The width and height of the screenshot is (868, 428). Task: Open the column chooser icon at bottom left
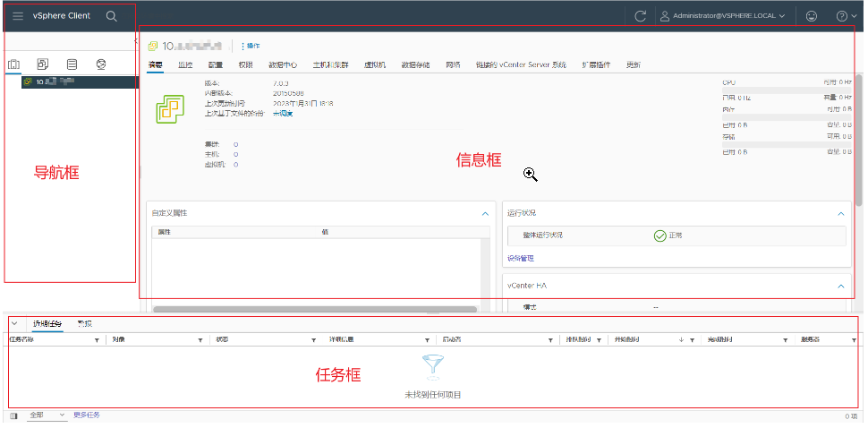13,415
